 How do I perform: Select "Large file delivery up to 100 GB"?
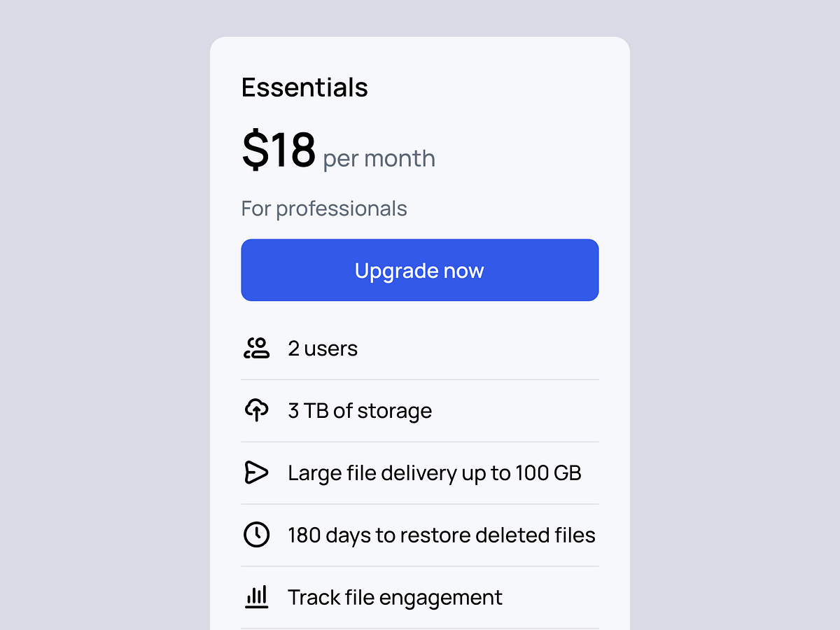pos(434,472)
